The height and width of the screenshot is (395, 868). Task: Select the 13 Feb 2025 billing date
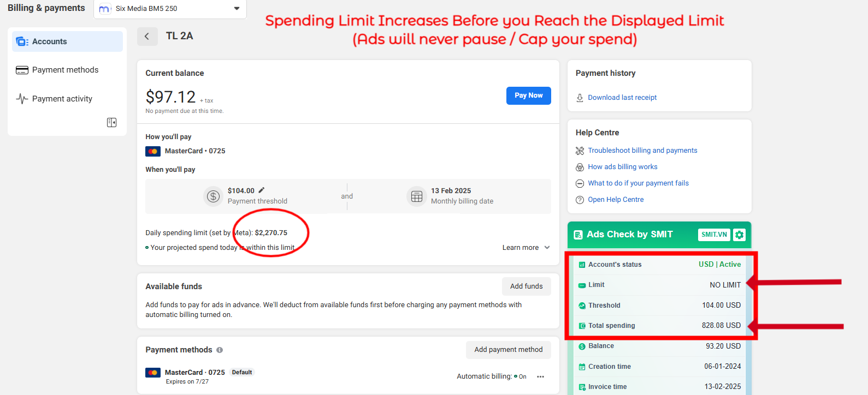click(x=451, y=191)
